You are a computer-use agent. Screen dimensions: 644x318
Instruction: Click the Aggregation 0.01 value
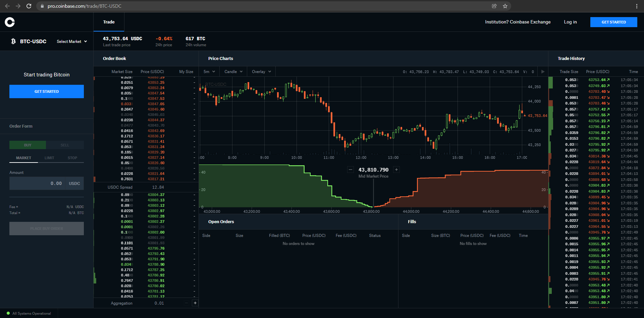click(x=159, y=303)
